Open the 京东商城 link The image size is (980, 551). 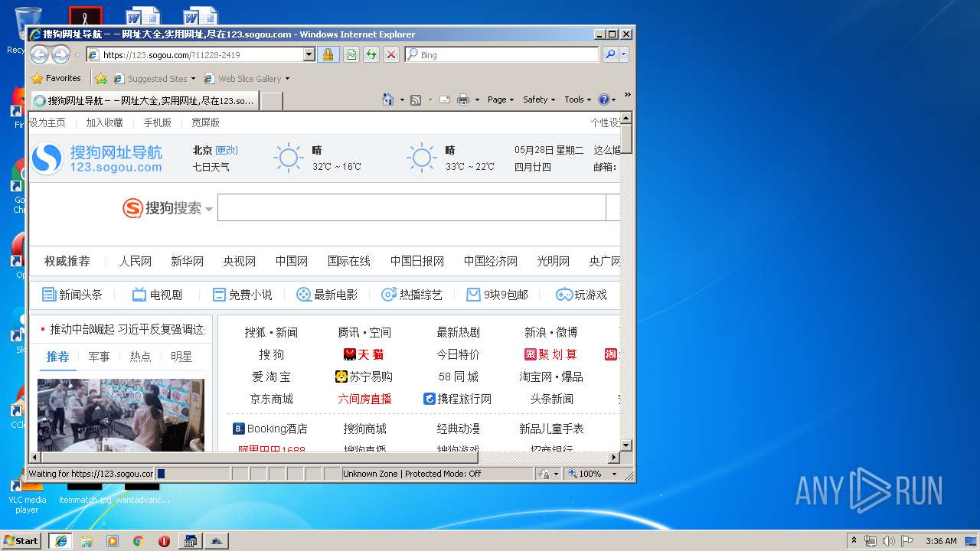[x=271, y=399]
